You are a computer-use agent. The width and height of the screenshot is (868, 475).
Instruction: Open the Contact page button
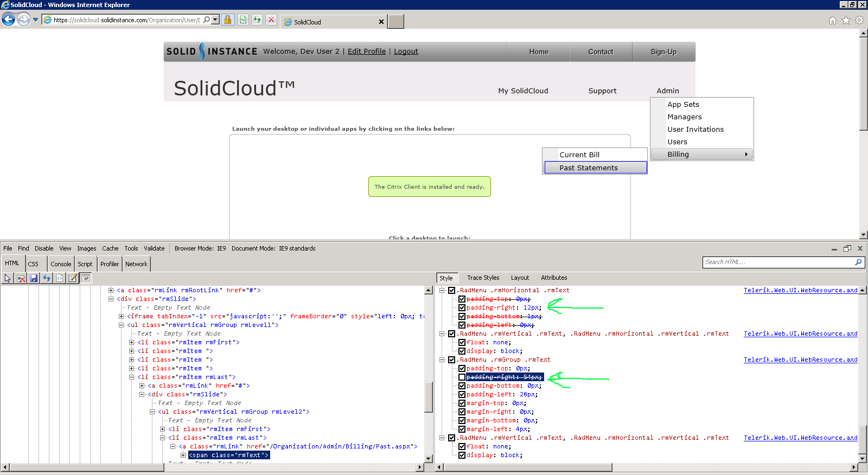coord(601,52)
